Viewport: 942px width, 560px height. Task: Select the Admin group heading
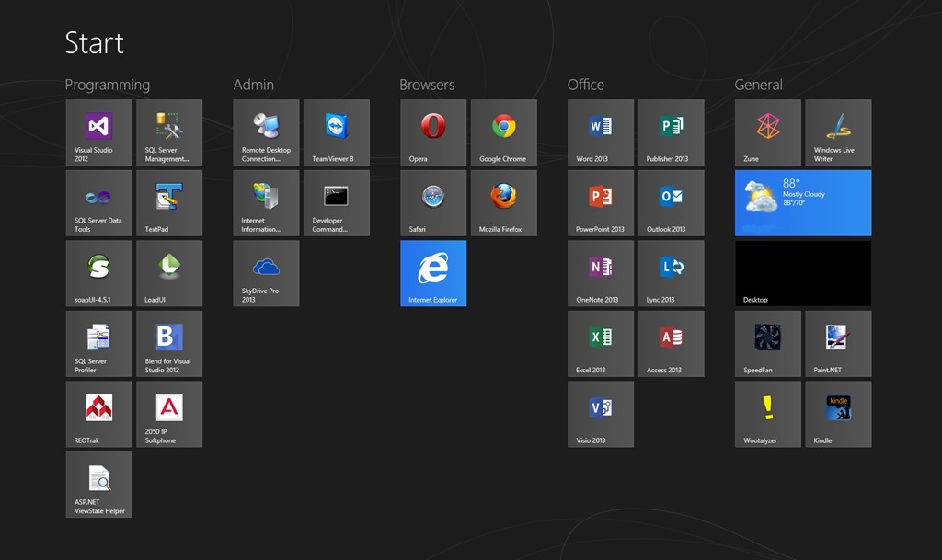(254, 85)
